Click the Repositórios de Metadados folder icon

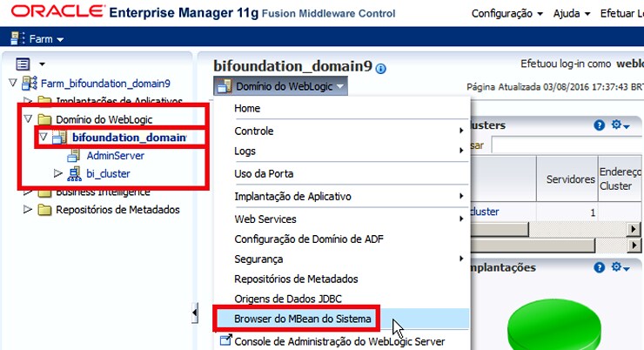click(44, 210)
